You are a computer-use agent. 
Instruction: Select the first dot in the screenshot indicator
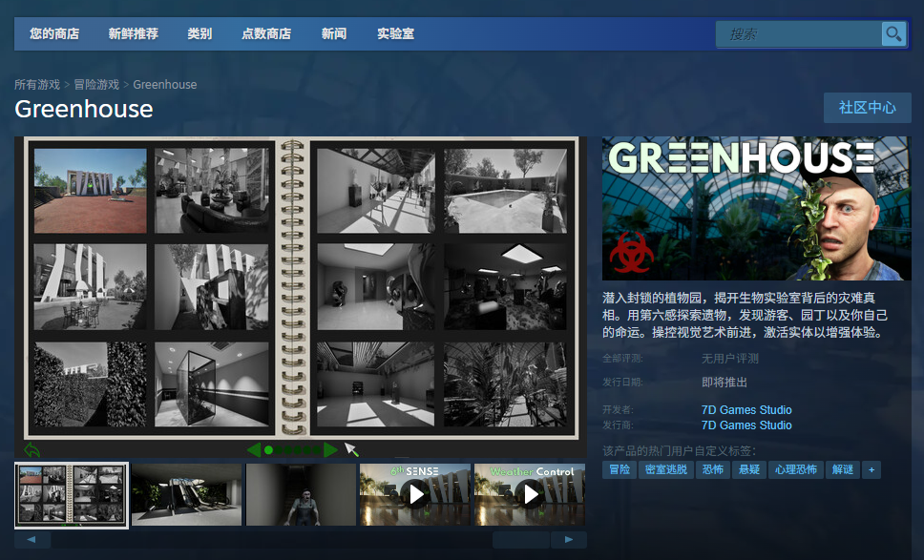pyautogui.click(x=268, y=449)
